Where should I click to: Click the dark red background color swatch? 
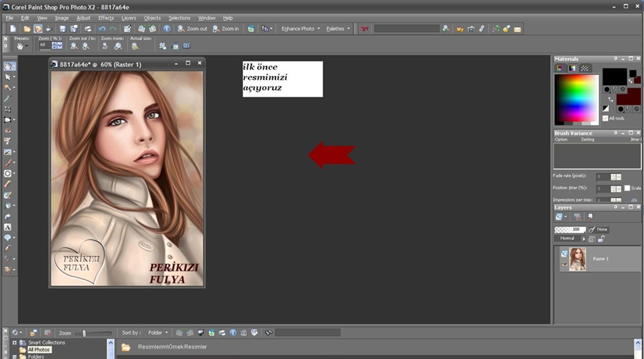(628, 97)
